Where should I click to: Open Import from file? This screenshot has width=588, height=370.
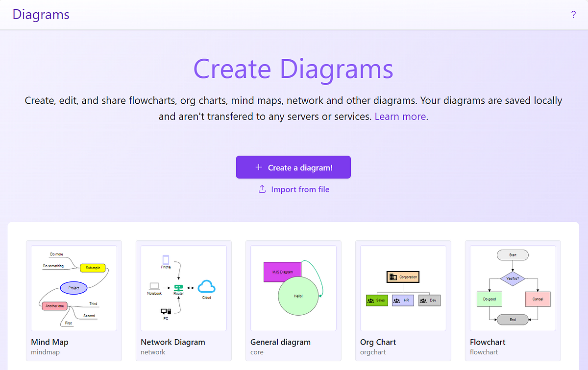[x=300, y=189]
